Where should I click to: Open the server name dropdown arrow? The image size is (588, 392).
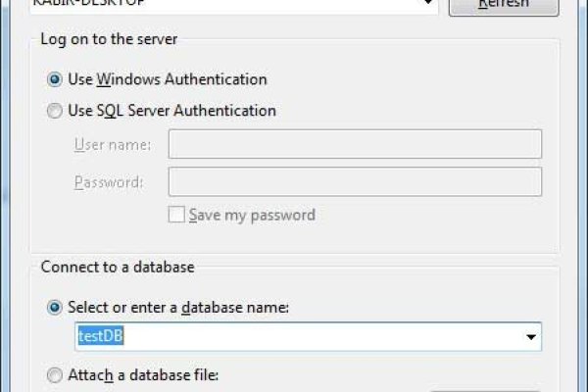click(x=427, y=4)
